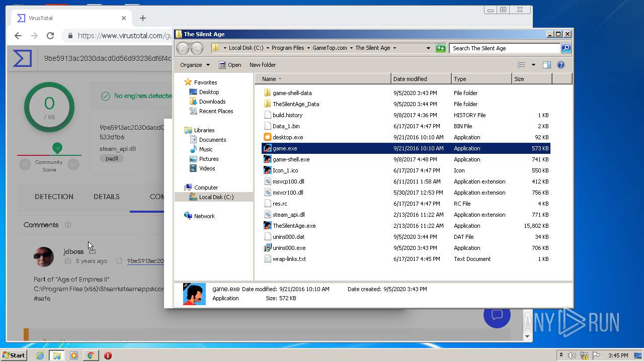Sort by Type column header
Viewport: 644px width, 362px height.
[481, 79]
